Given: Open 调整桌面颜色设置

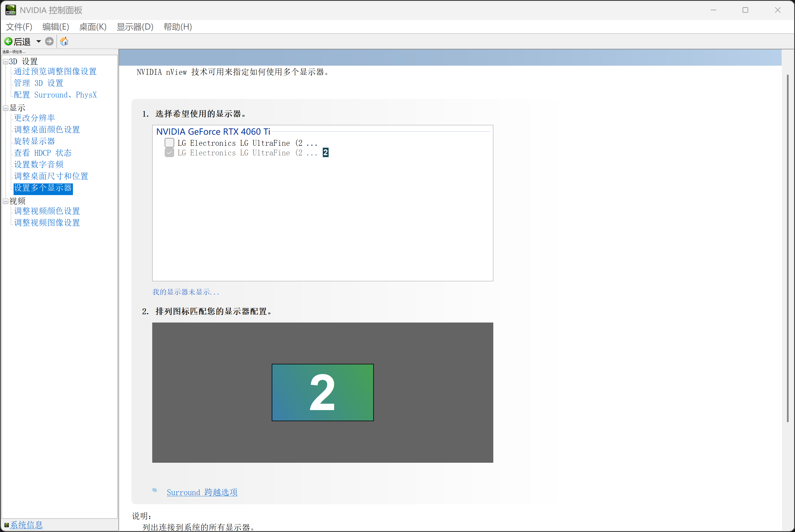Looking at the screenshot, I should click(x=47, y=130).
